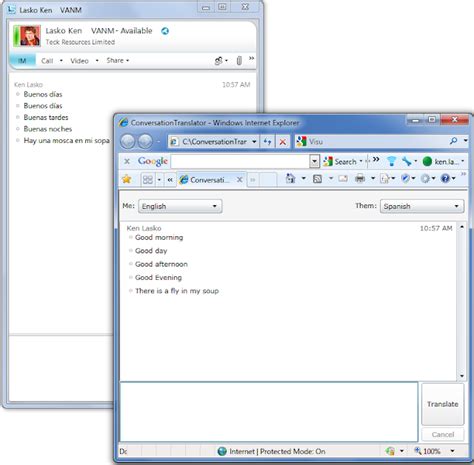
Task: Click the C:\ConversationTrar address field
Action: 214,142
